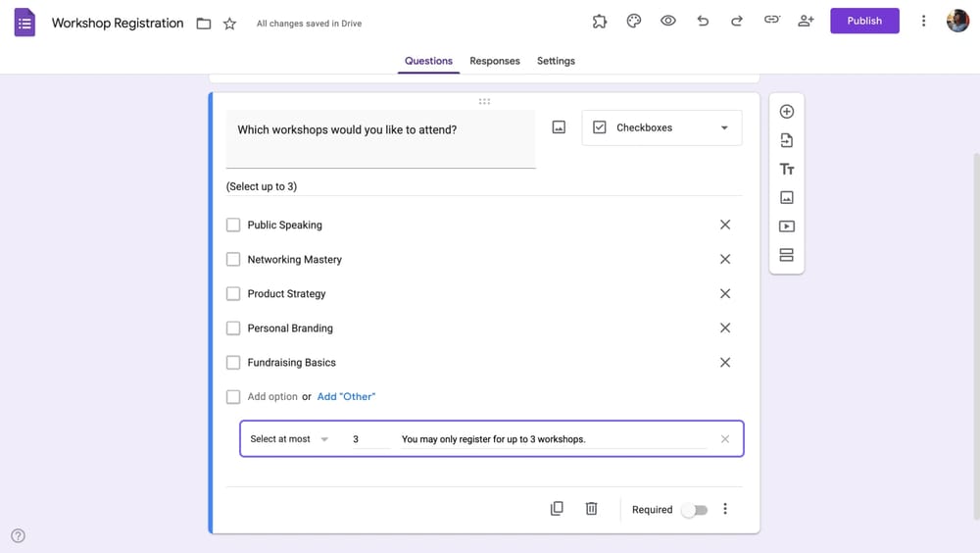Viewport: 980px width, 553px height.
Task: Open the theme customization palette icon
Action: click(634, 21)
